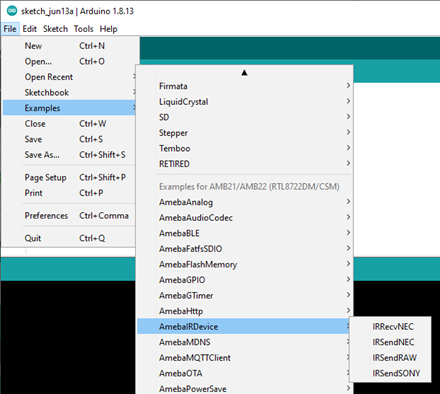Screen dimensions: 440x394
Task: Expand AmebaPowerSave examples
Action: click(x=245, y=388)
